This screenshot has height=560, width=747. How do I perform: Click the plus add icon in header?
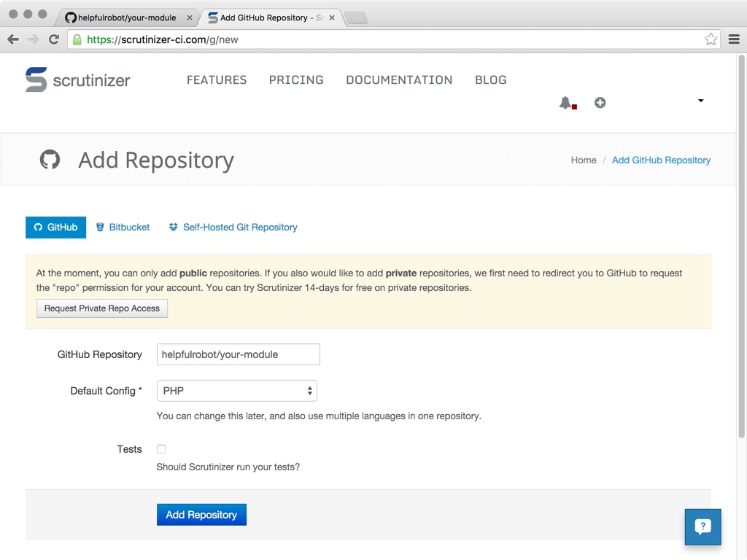click(x=600, y=102)
